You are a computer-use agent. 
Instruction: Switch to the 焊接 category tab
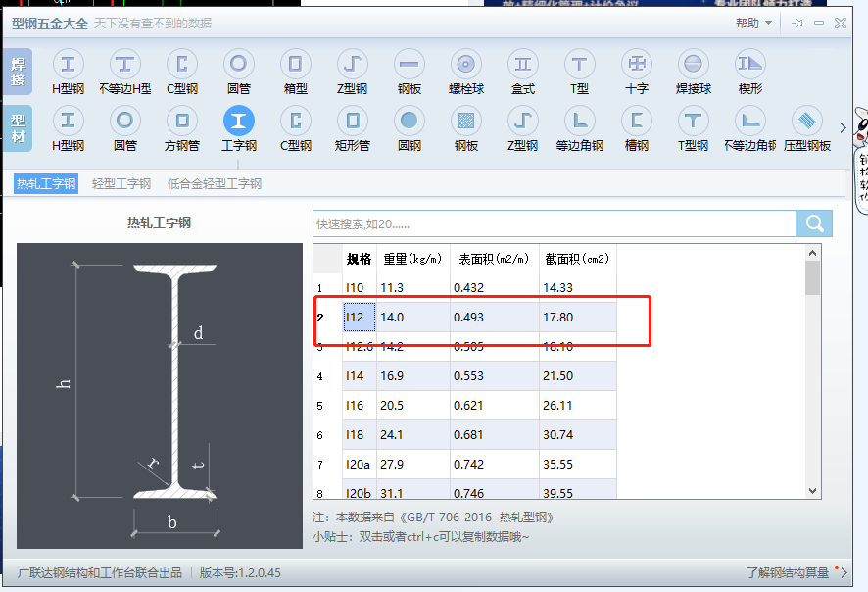[x=18, y=72]
